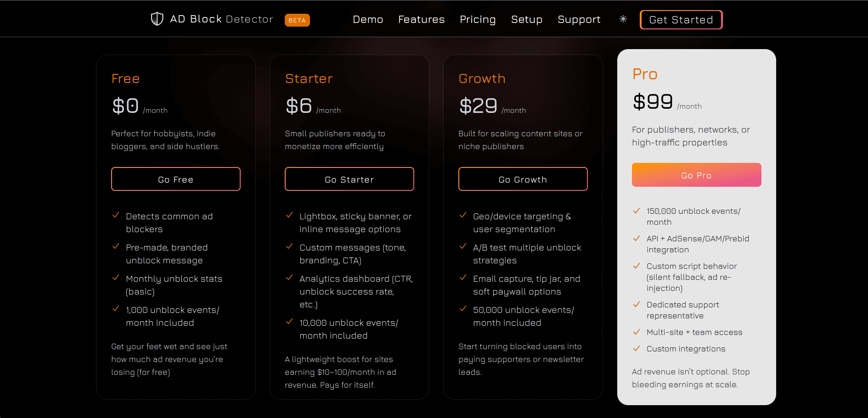Click the BETA badge

297,20
